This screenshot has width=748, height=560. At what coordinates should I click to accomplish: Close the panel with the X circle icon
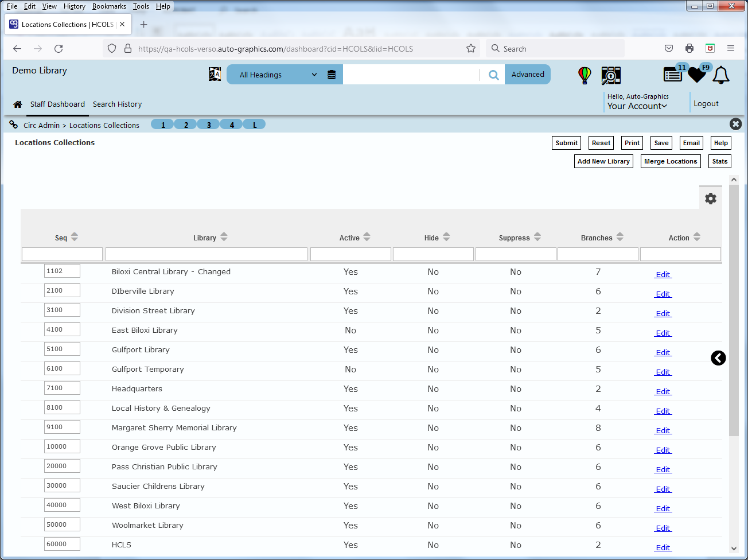pyautogui.click(x=736, y=124)
